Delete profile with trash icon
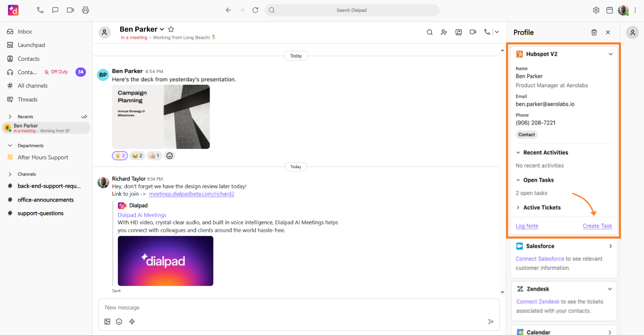This screenshot has height=335, width=644. tap(594, 32)
